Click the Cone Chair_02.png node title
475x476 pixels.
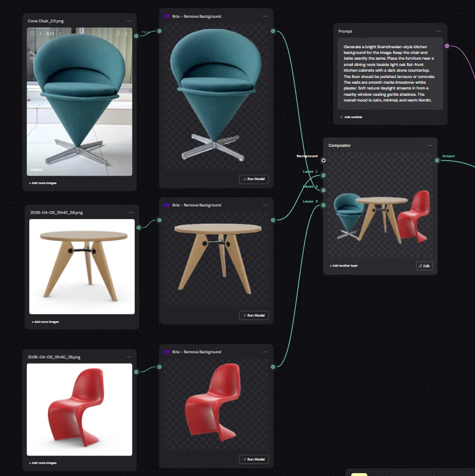click(x=45, y=21)
